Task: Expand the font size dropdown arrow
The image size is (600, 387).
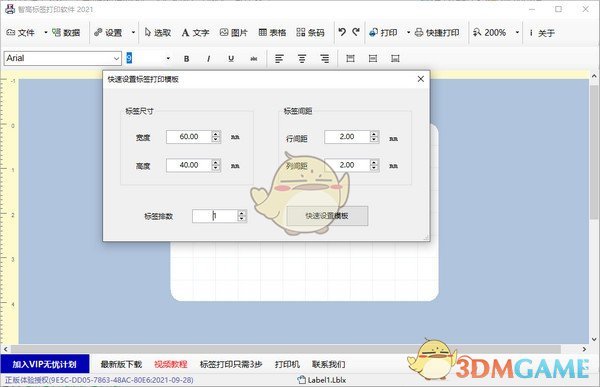Action: pyautogui.click(x=168, y=59)
